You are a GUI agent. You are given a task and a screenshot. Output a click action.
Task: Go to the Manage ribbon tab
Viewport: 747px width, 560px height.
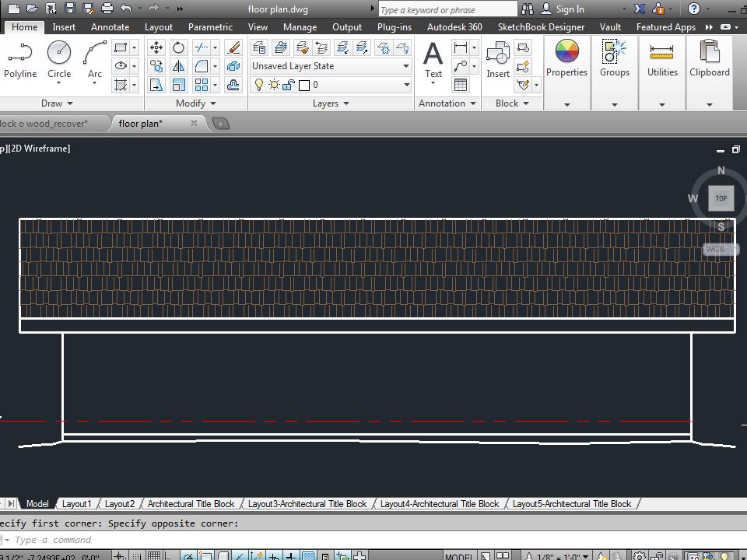click(x=300, y=27)
